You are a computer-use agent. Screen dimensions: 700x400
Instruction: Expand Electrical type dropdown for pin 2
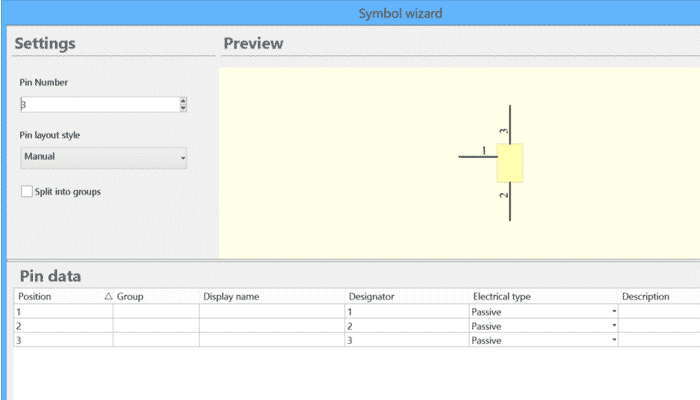tap(614, 326)
